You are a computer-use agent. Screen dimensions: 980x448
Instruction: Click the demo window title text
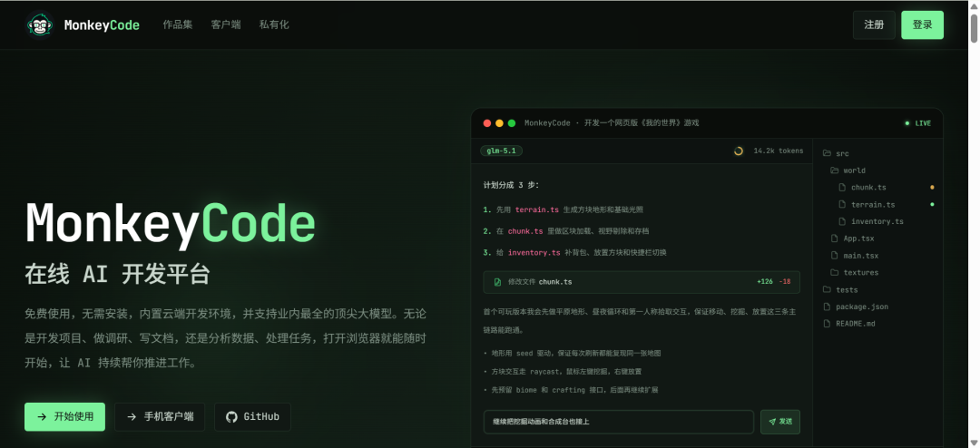pos(612,123)
